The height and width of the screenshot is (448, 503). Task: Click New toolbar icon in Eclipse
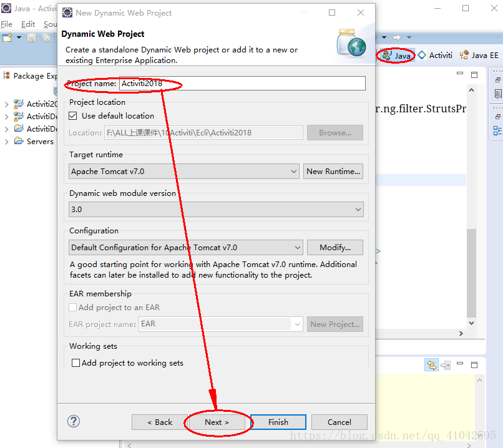7,38
